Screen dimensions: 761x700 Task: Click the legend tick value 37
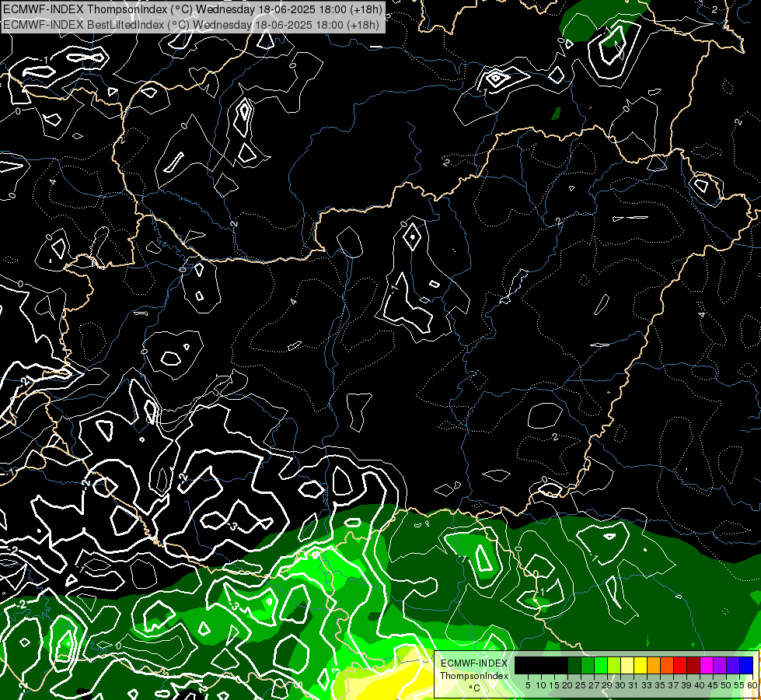pos(674,685)
